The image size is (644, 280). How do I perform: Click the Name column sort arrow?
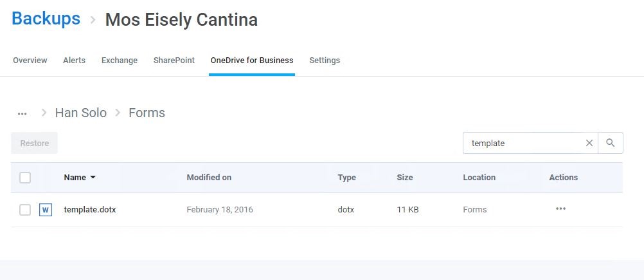[93, 178]
